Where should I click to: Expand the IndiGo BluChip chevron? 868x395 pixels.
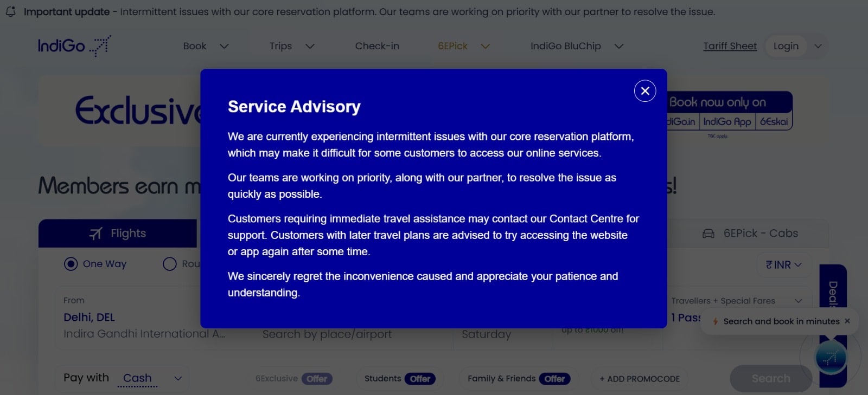click(618, 47)
